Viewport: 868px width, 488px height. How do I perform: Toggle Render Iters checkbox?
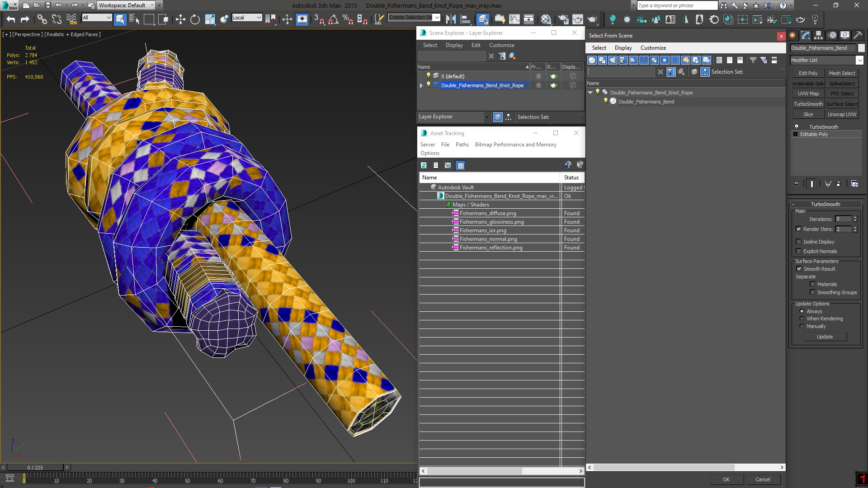pyautogui.click(x=798, y=229)
